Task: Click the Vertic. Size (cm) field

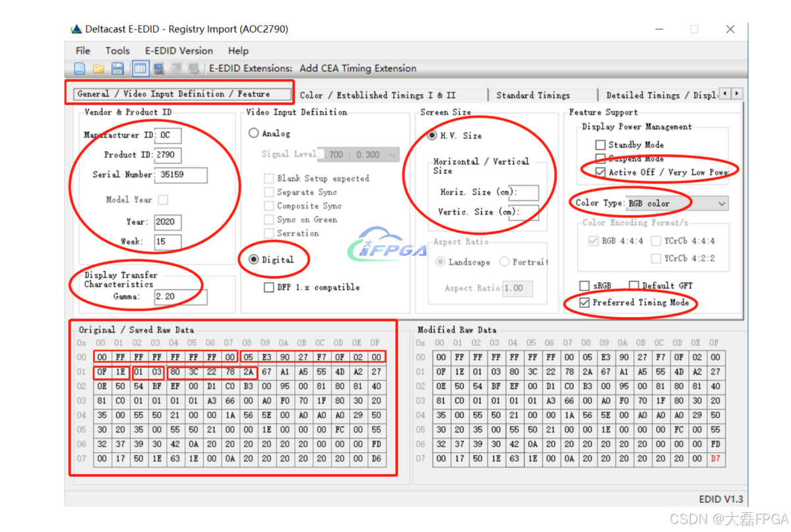Action: coord(524,212)
